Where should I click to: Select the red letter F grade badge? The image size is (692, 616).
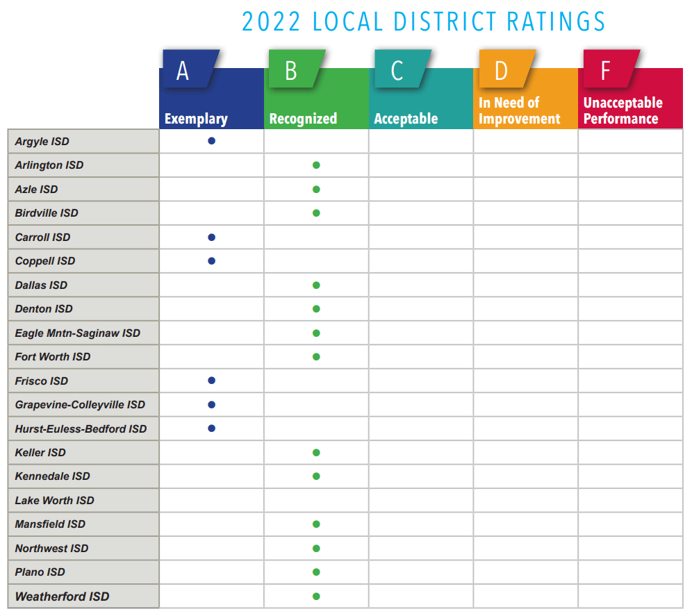tap(611, 68)
